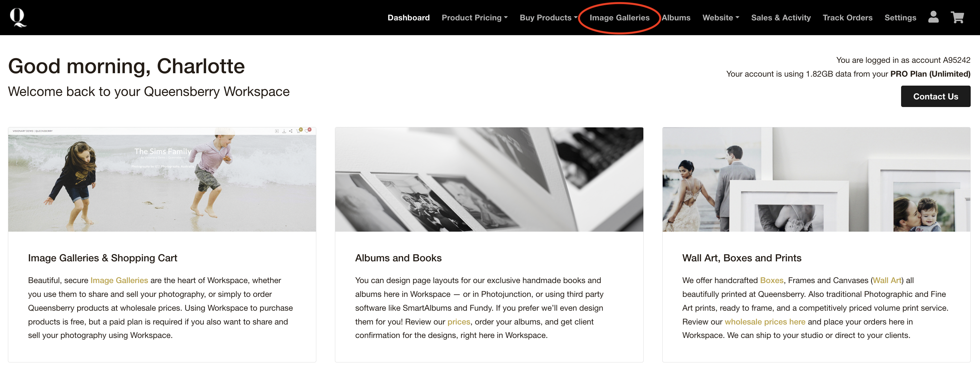This screenshot has width=980, height=368.
Task: Follow the gold Image Galleries text link
Action: [x=119, y=280]
